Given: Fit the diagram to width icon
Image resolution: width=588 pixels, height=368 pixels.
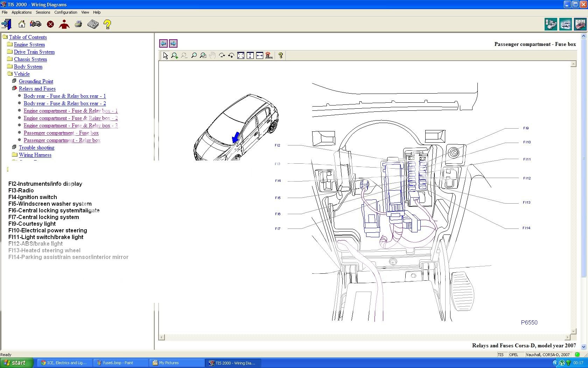Looking at the screenshot, I should coord(260,55).
